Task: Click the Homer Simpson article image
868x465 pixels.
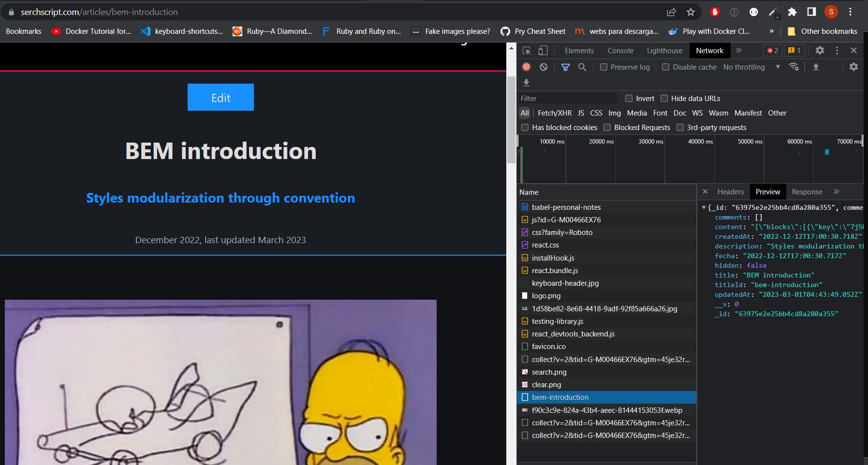Action: [221, 382]
